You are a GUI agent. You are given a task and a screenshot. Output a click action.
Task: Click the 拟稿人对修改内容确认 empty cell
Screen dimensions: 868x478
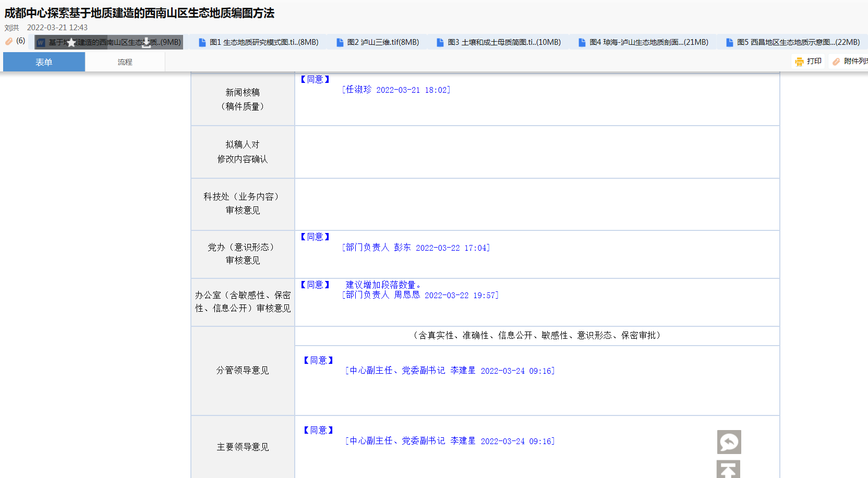coord(537,152)
